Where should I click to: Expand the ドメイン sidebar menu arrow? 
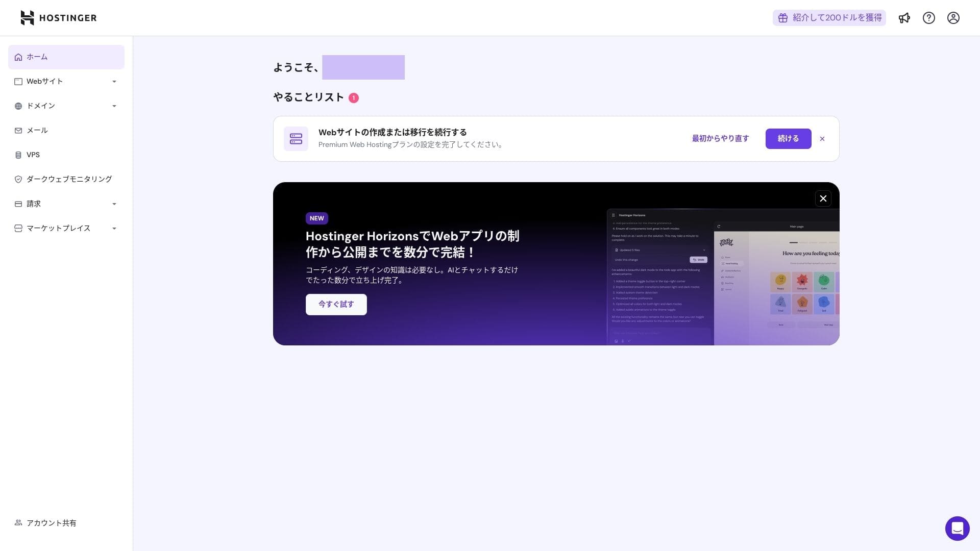(x=114, y=106)
